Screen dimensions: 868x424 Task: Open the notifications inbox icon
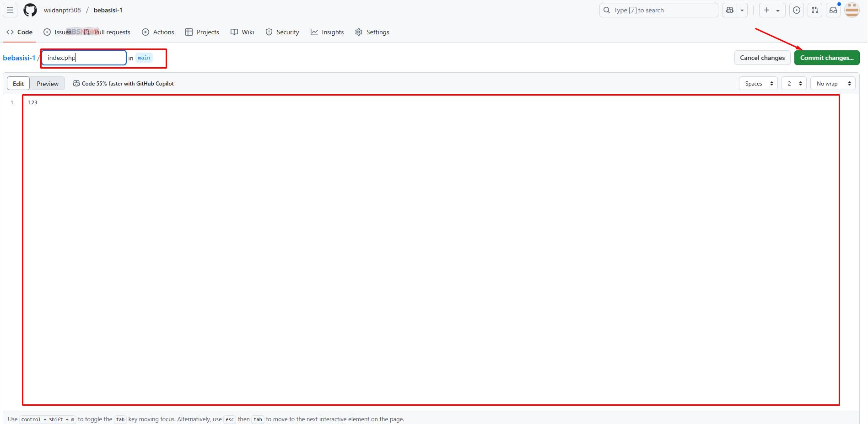tap(833, 10)
